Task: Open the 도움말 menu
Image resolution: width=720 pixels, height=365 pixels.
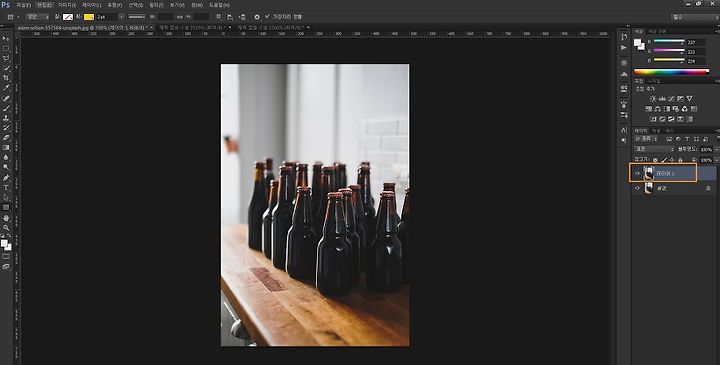Action: [x=219, y=5]
